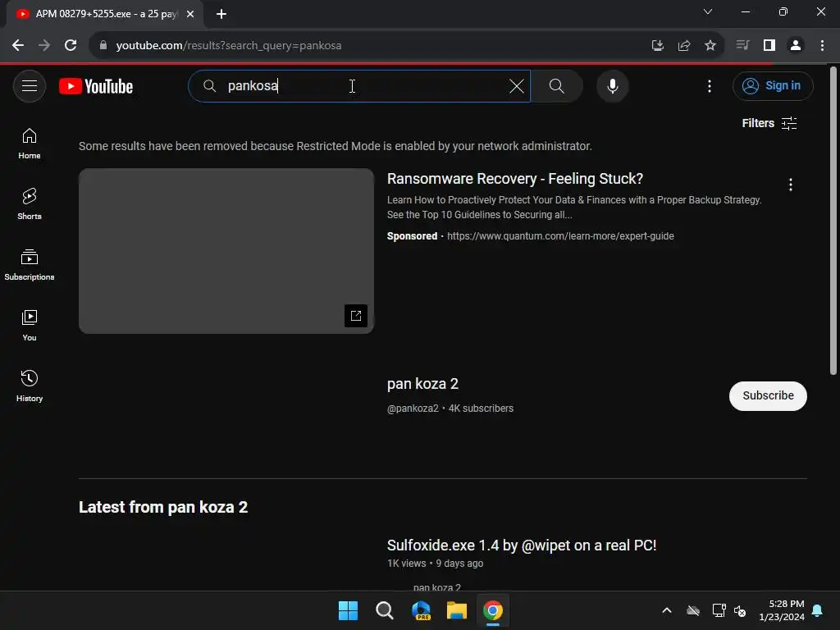The height and width of the screenshot is (630, 840).
Task: Click the Restricted Mode notice text
Action: click(x=336, y=146)
